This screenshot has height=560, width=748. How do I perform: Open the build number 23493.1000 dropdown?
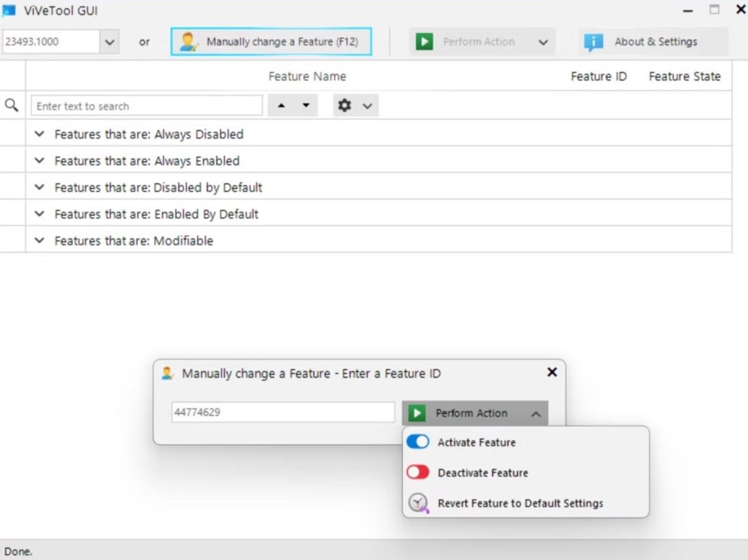click(x=110, y=42)
